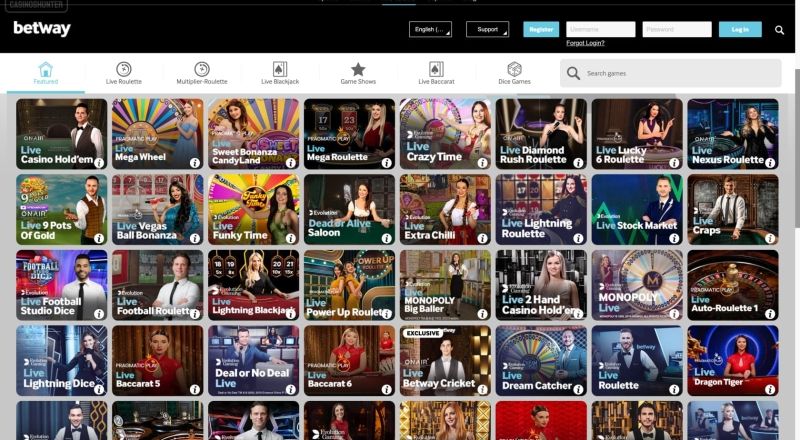This screenshot has width=800, height=440.
Task: Switch to Live Blackjack tab
Action: click(280, 74)
